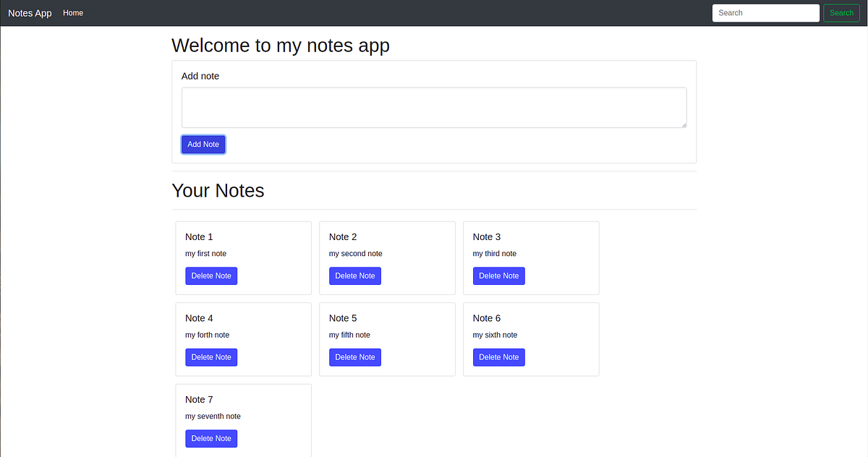868x457 pixels.
Task: Click the Add Note button
Action: [203, 144]
